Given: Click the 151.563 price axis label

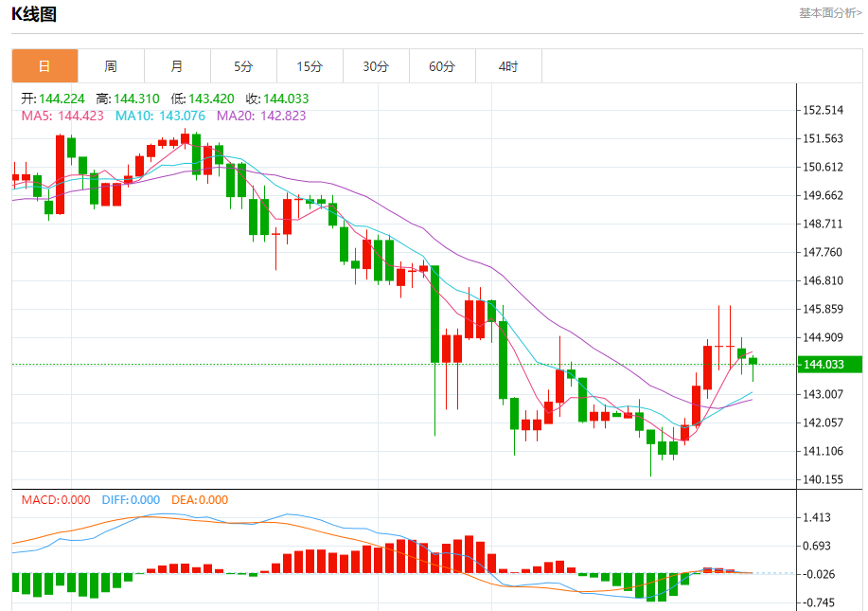Looking at the screenshot, I should coord(824,138).
